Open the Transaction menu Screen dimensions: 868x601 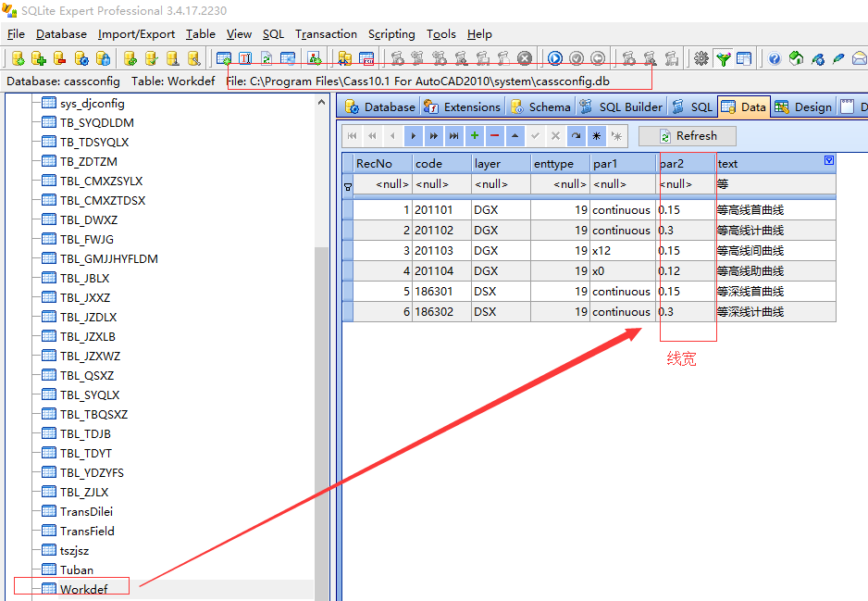(x=326, y=34)
